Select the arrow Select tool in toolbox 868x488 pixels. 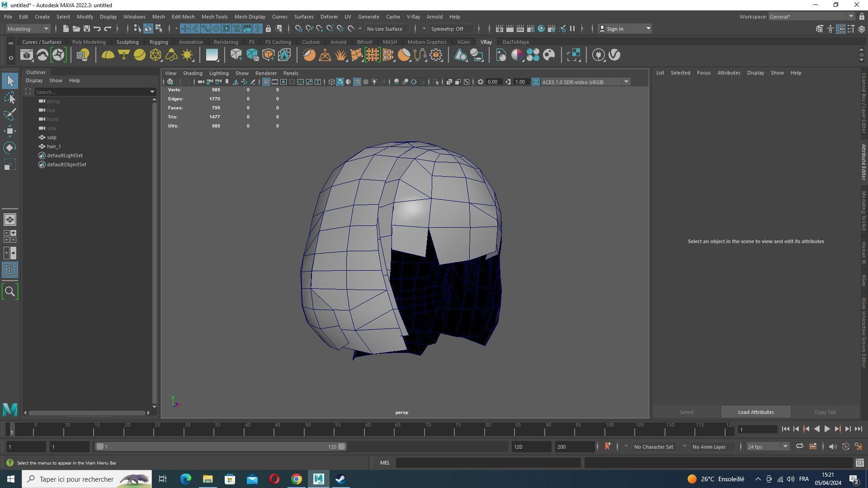[x=10, y=81]
